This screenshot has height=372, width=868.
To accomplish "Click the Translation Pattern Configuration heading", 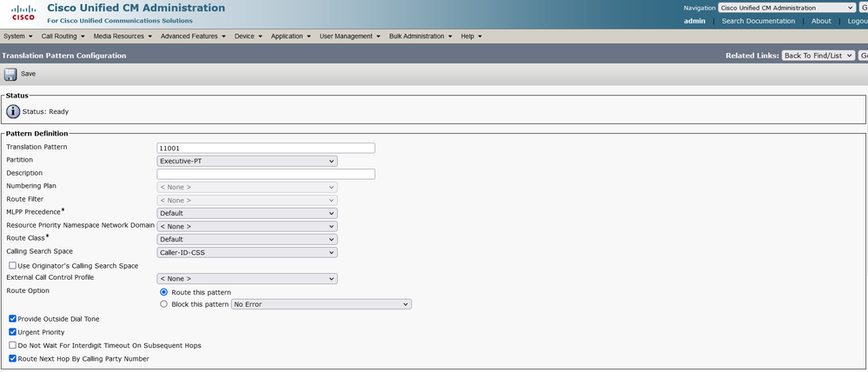I will pos(64,56).
